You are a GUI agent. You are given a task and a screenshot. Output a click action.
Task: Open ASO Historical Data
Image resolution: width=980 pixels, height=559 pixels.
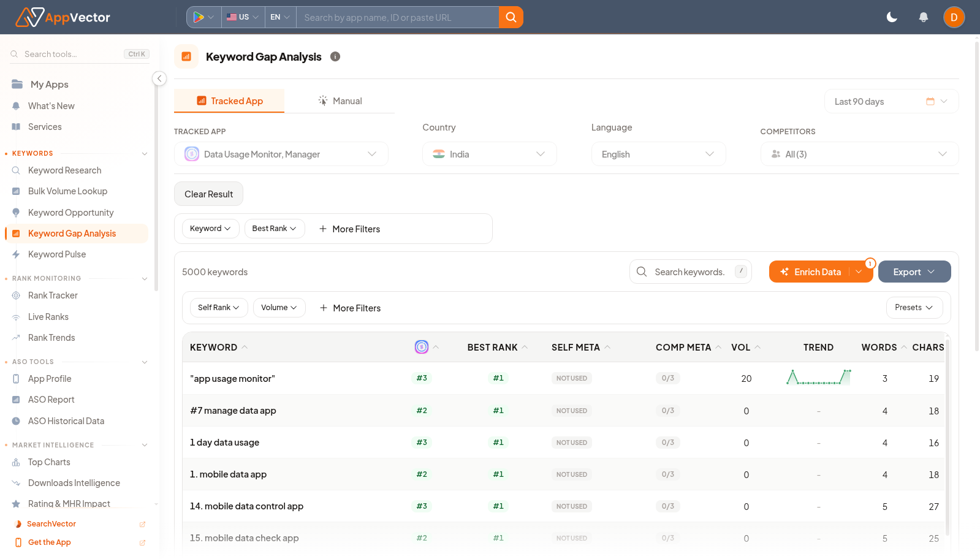click(x=66, y=421)
